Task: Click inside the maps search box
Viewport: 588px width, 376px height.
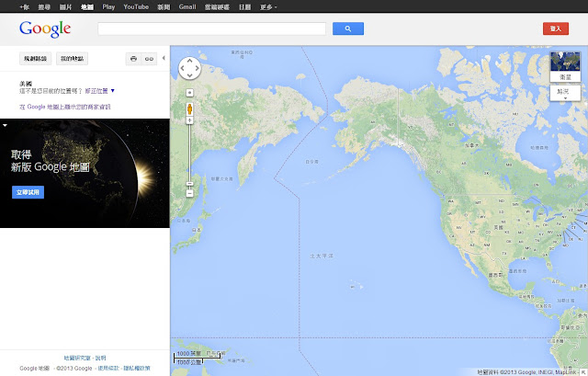Action: point(211,28)
